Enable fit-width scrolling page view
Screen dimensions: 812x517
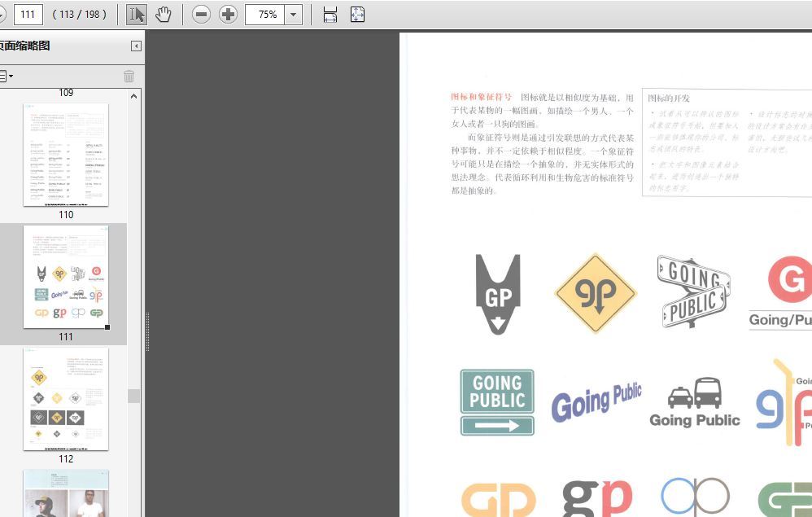330,15
